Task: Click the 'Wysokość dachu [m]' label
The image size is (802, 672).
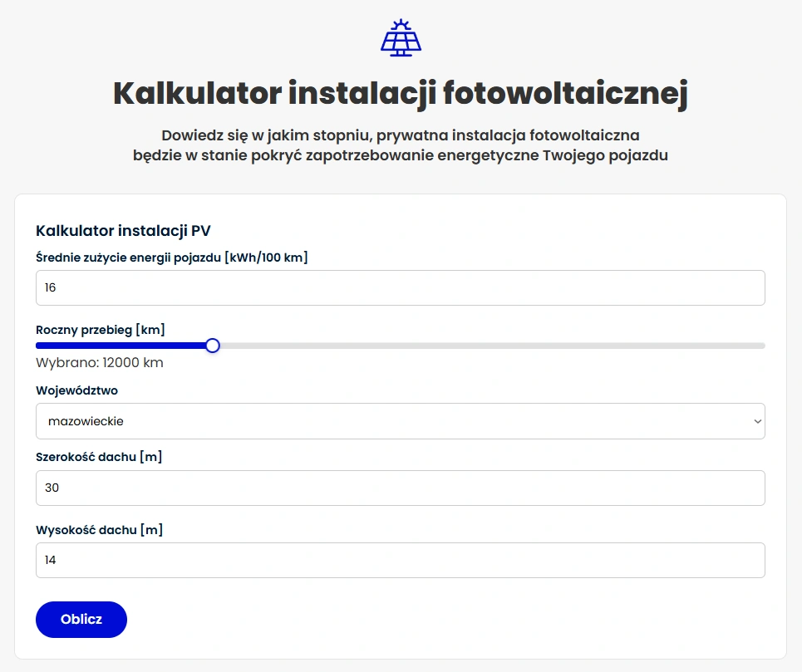Action: (x=99, y=529)
